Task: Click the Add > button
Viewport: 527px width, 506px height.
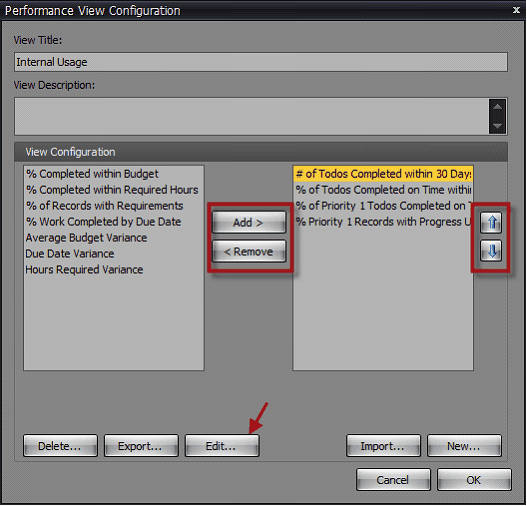Action: point(249,222)
